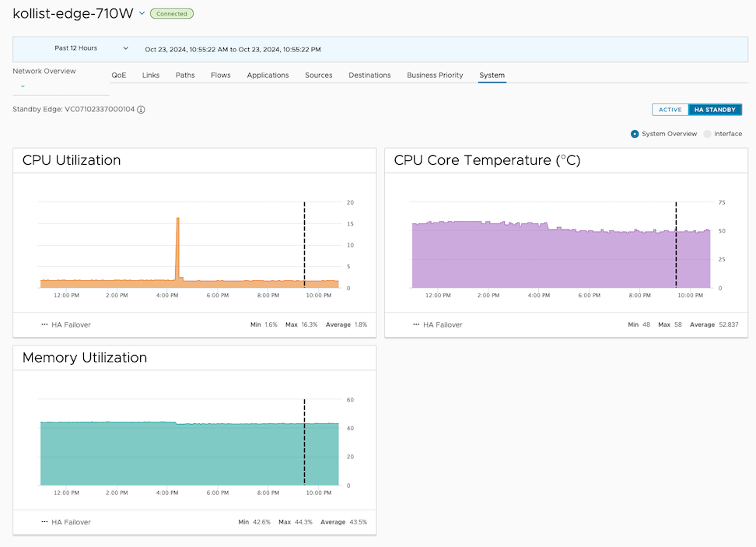Open the Past 12 Hours time range dropdown
This screenshot has width=756, height=547.
pyautogui.click(x=90, y=48)
